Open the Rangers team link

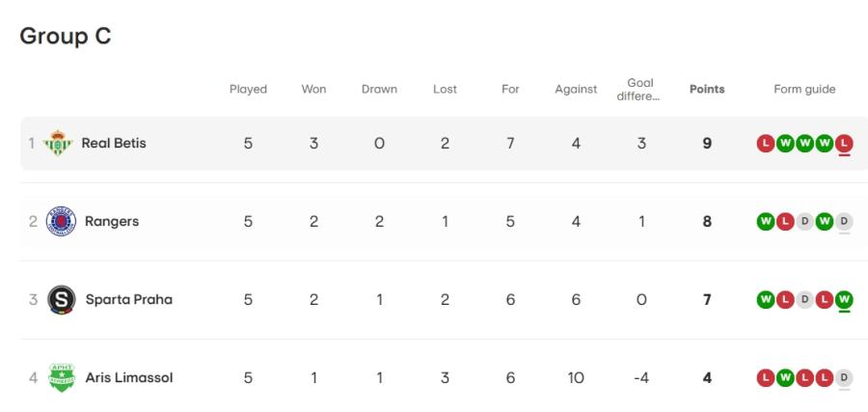tap(112, 222)
